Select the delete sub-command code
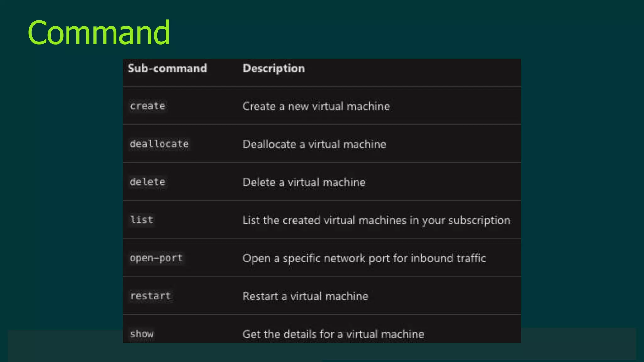The width and height of the screenshot is (644, 362). 147,182
